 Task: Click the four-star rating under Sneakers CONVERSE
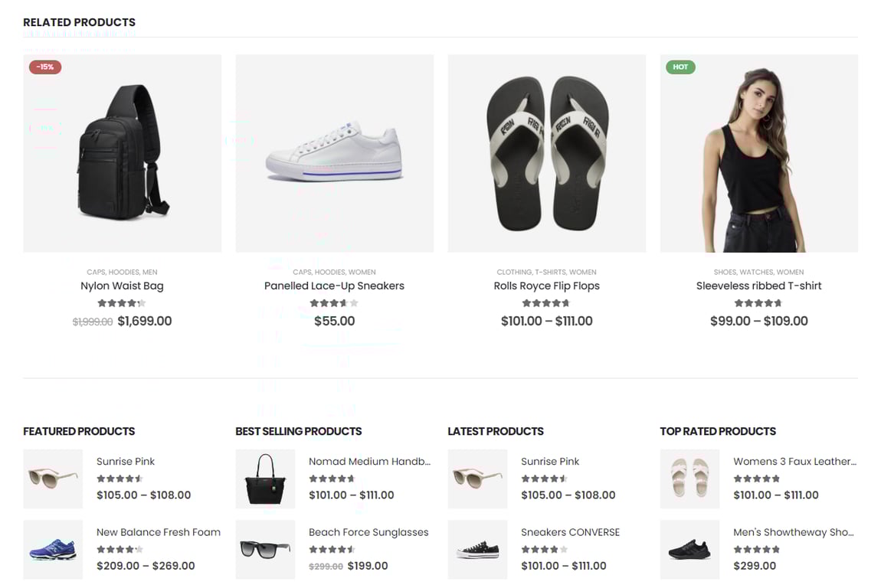coord(544,548)
